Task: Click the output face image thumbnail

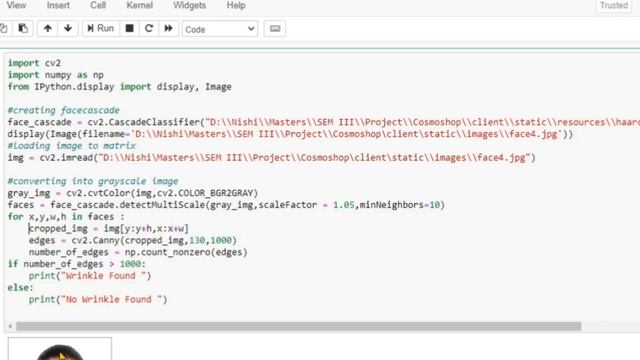Action: [x=60, y=349]
